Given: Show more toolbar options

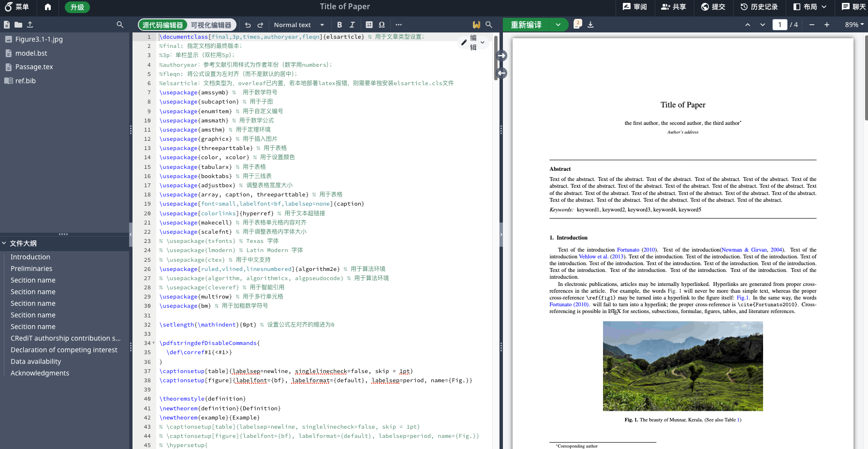Looking at the screenshot, I should pyautogui.click(x=398, y=25).
